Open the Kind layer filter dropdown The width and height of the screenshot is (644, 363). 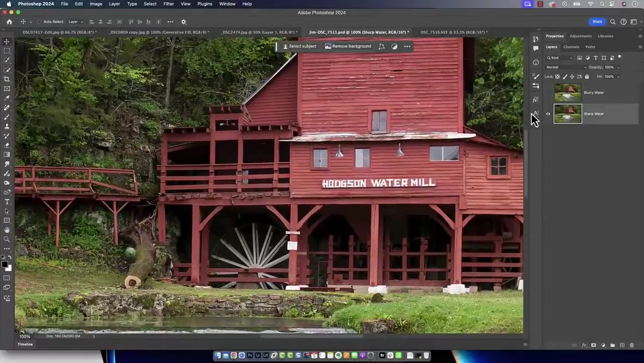[560, 58]
